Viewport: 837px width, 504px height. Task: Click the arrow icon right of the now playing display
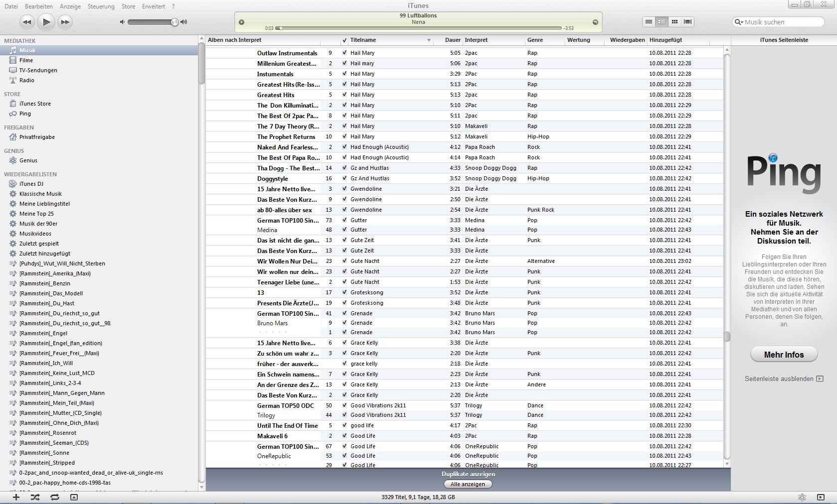(x=595, y=22)
